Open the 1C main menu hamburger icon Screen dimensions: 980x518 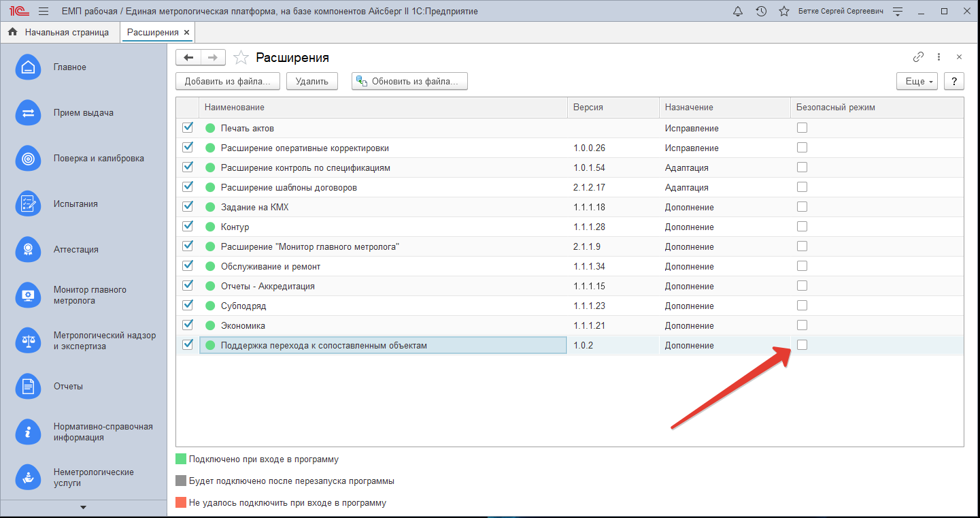pos(43,12)
